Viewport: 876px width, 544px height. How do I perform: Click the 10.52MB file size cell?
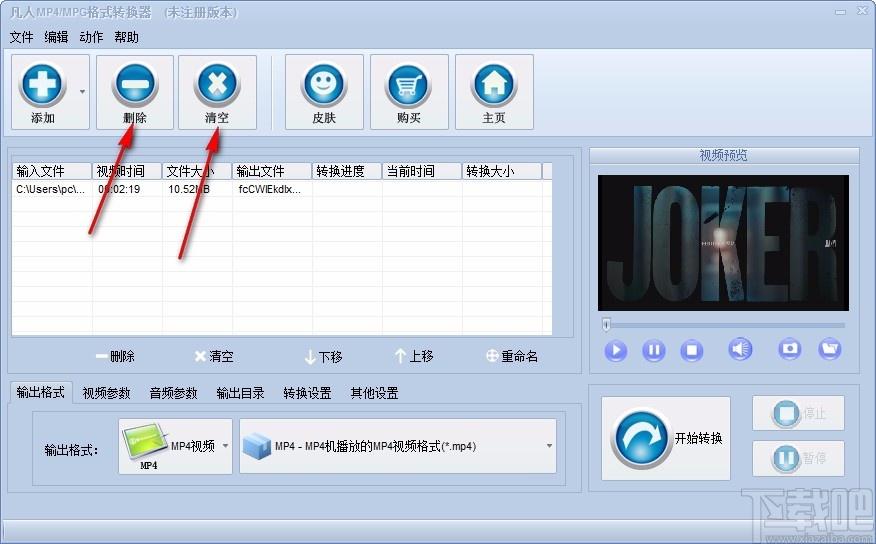point(189,189)
